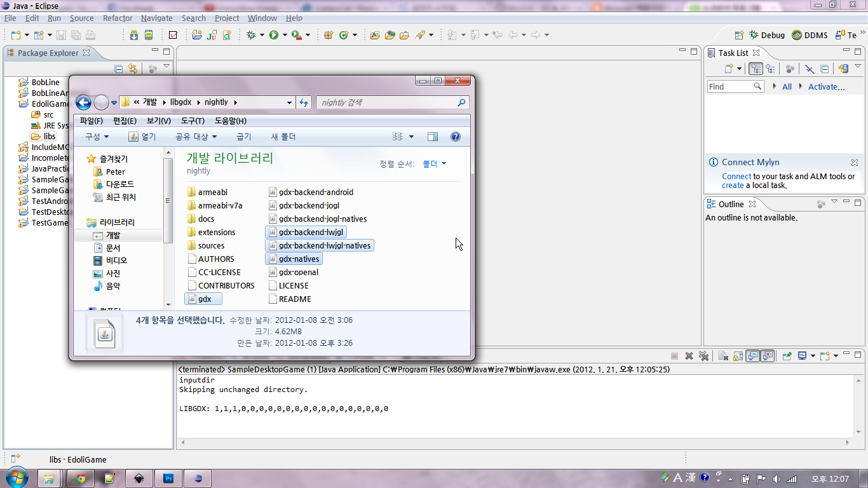Click the New Java Package toolbar icon

click(329, 35)
